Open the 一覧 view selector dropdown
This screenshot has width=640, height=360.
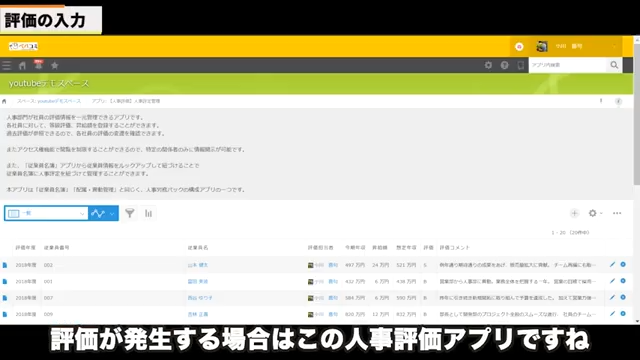pos(46,213)
